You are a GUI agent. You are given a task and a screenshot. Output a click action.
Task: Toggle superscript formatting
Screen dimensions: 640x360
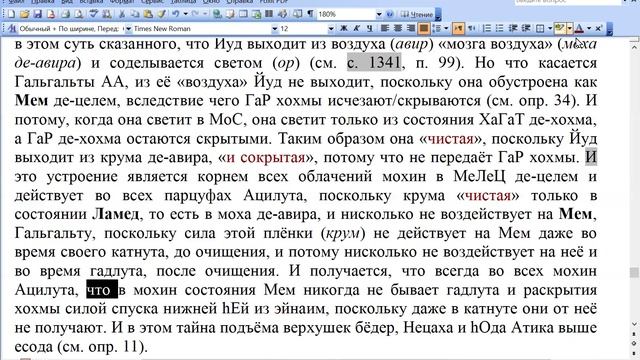pyautogui.click(x=598, y=28)
